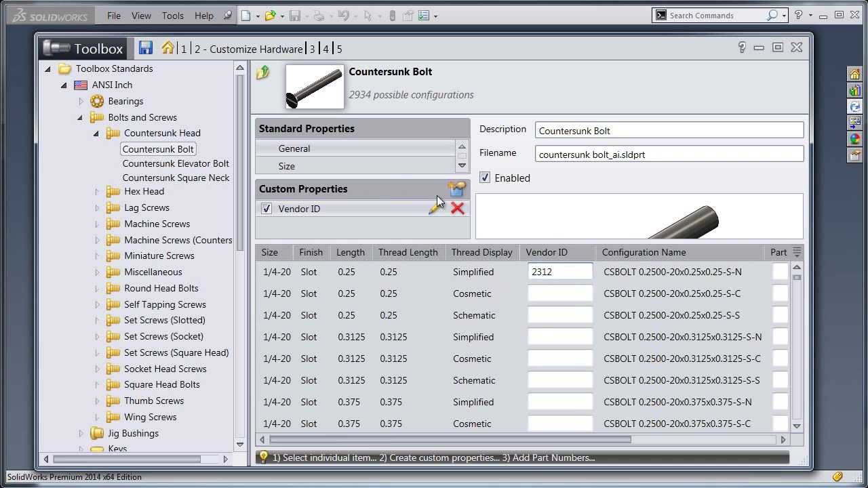Open the New document dropdown arrow
Image resolution: width=868 pixels, height=488 pixels.
(258, 16)
